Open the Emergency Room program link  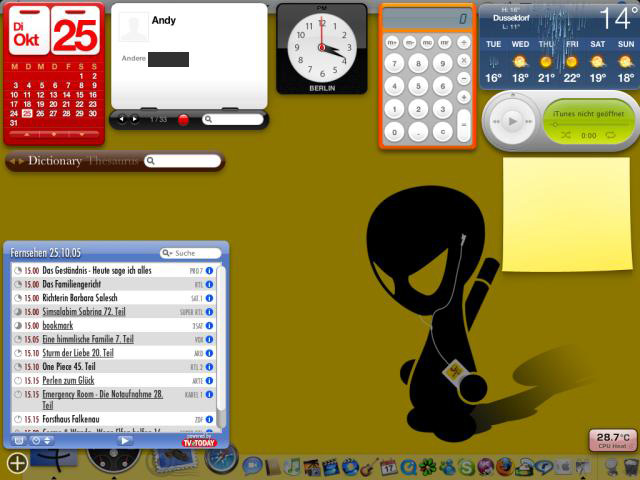coord(102,399)
